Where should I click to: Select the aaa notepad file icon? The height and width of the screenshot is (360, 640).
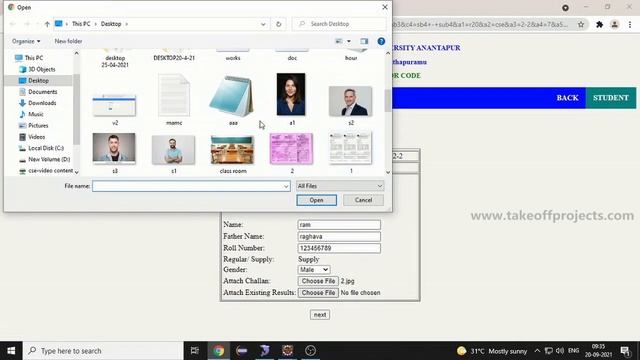click(232, 96)
